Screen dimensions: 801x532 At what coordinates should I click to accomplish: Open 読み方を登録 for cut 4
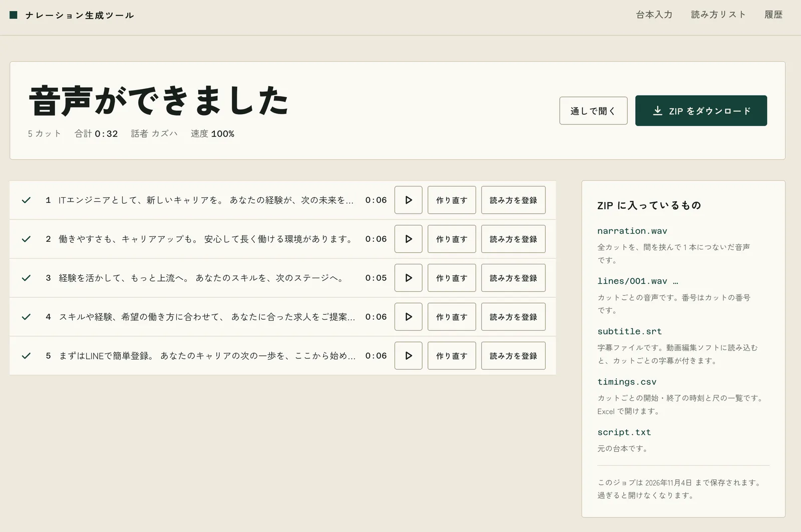pos(513,317)
